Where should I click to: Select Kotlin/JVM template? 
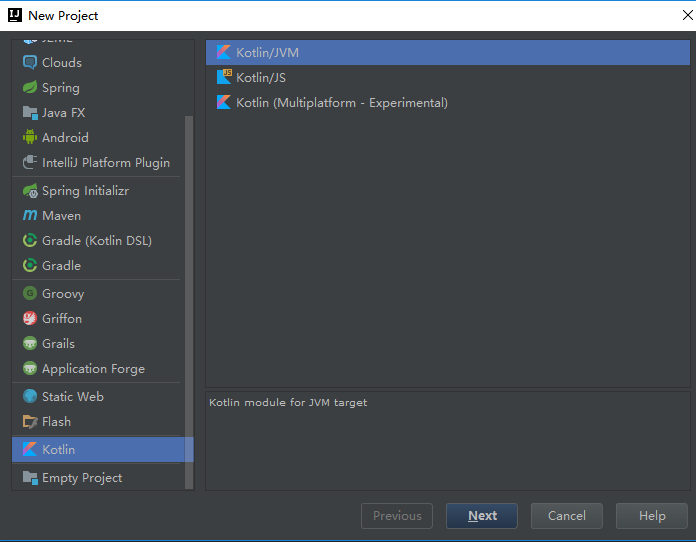click(x=448, y=52)
